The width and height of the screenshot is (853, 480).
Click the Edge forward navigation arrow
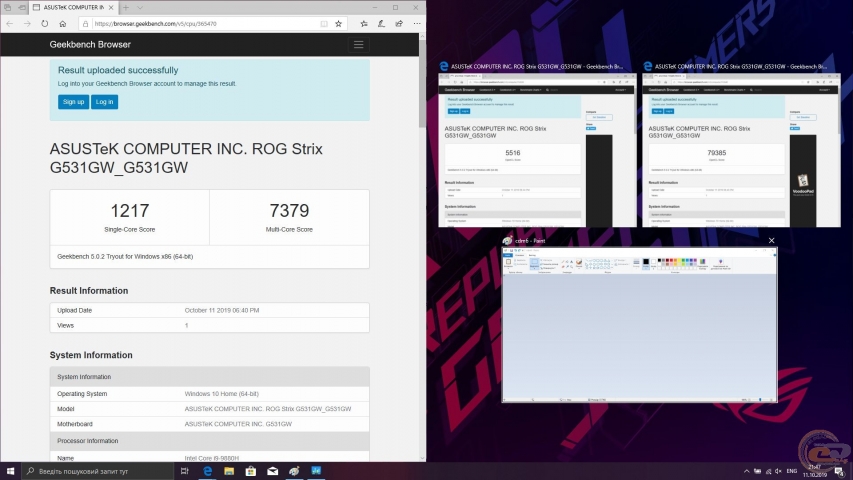pos(27,24)
